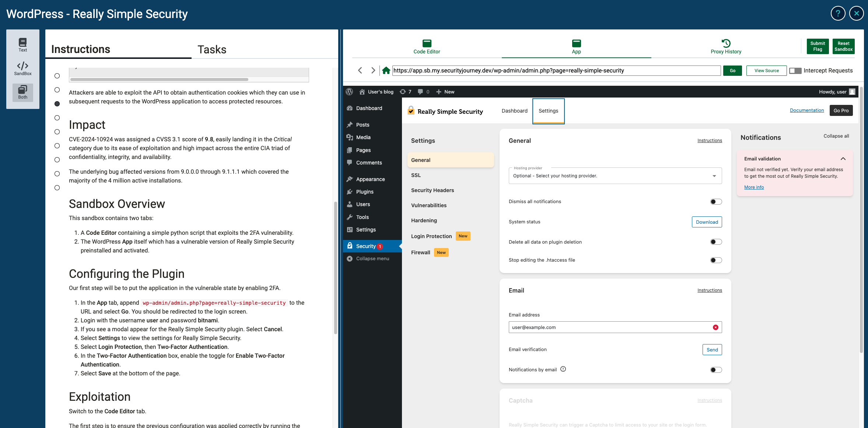The image size is (868, 428).
Task: Open Security in WordPress sidebar
Action: (372, 246)
